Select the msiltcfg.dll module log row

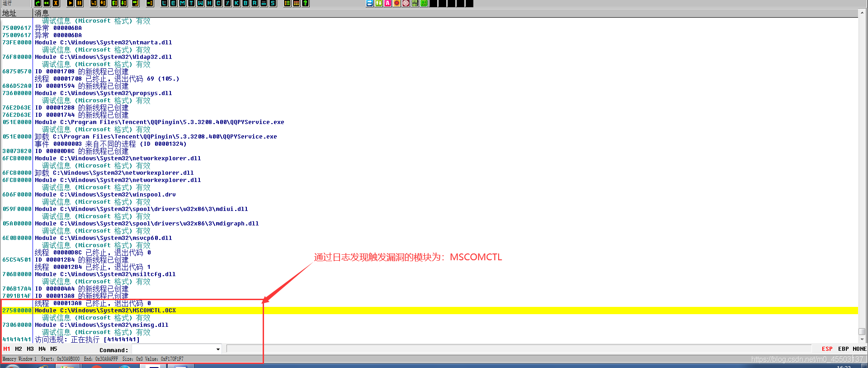[429, 274]
